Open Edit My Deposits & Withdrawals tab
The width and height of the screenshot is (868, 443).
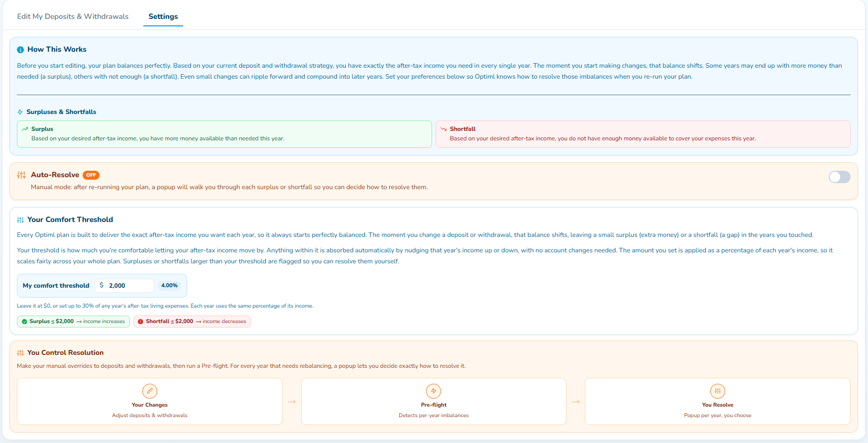(73, 16)
